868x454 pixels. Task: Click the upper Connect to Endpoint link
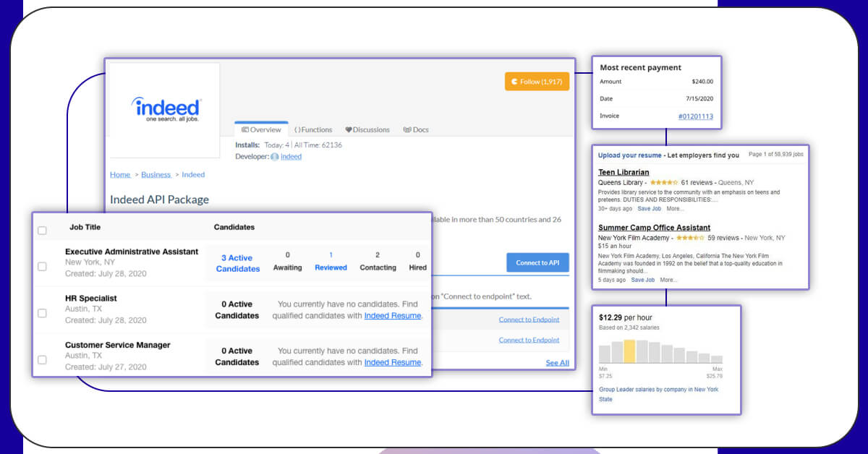529,320
